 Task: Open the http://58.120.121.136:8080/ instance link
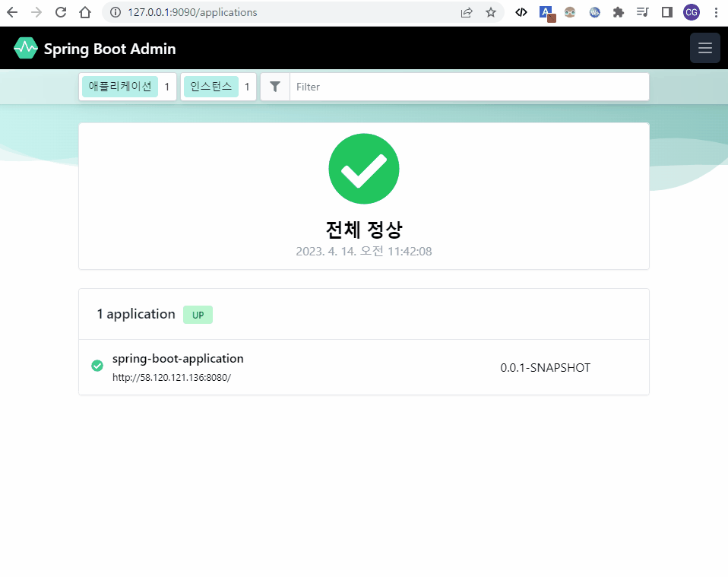pos(172,378)
